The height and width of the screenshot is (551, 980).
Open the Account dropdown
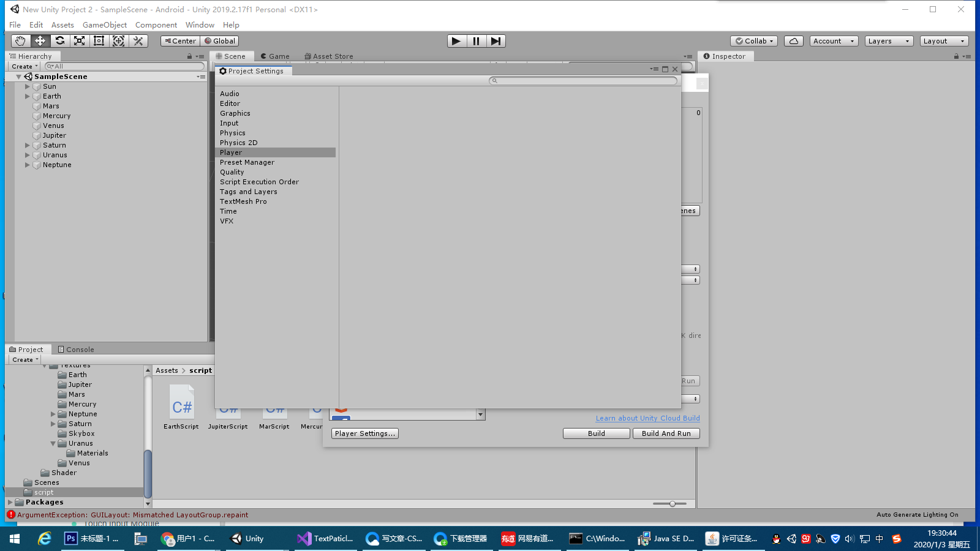tap(834, 41)
